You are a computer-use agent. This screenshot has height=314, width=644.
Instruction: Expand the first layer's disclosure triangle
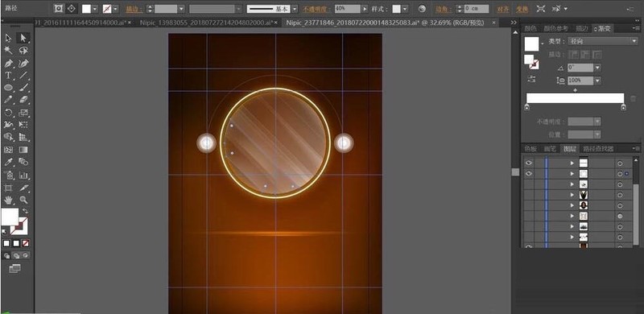[x=572, y=163]
